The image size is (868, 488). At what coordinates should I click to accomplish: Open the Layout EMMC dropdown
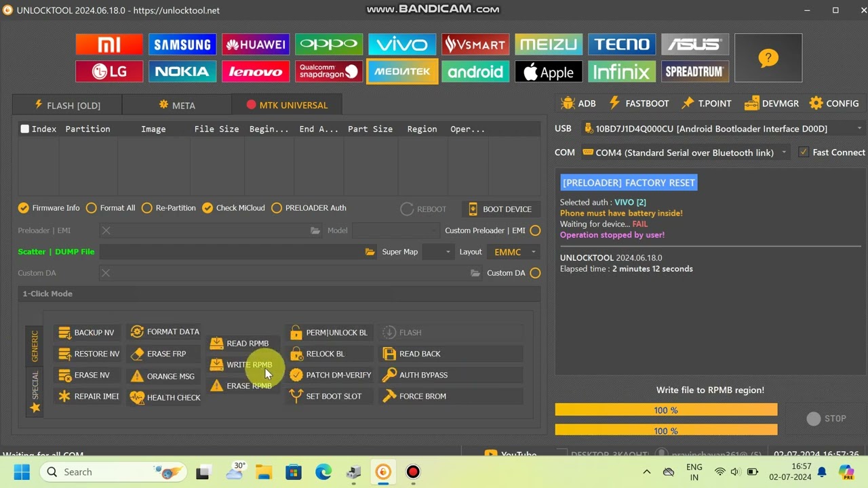513,251
